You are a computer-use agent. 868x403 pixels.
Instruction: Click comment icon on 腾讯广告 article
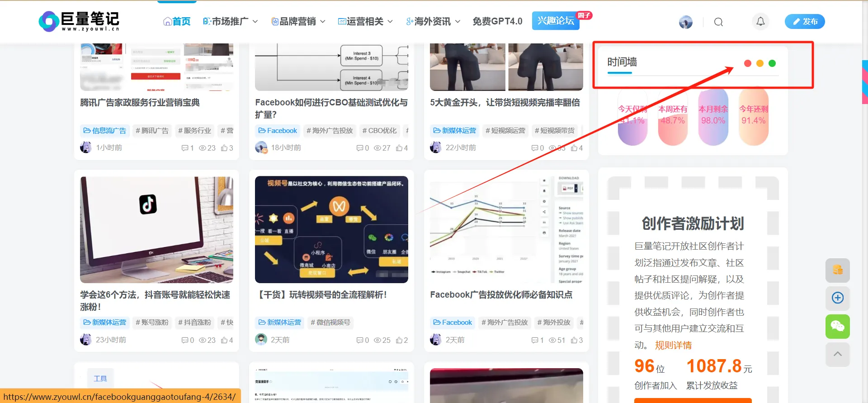[184, 148]
